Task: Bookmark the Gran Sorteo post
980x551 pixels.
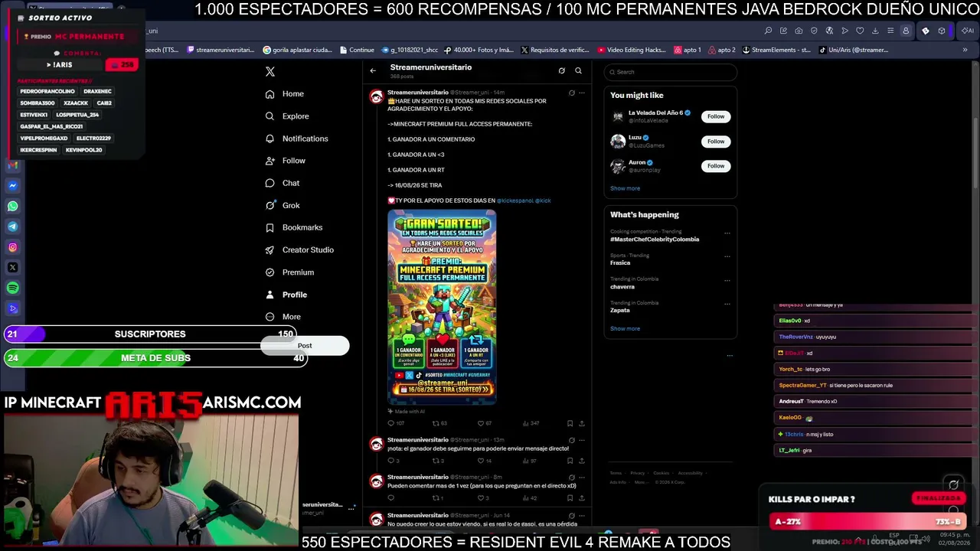Action: pos(570,423)
